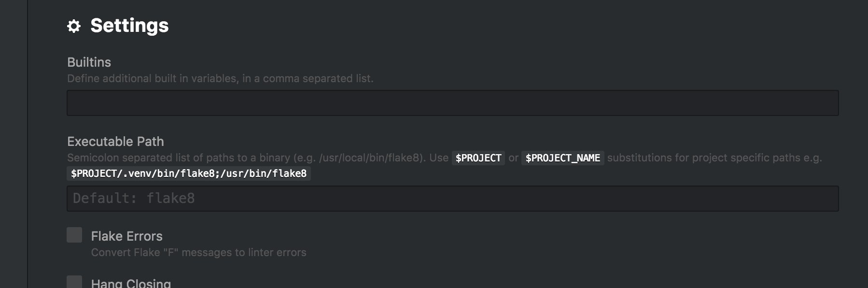Click the Executable Path section heading
Image resolution: width=868 pixels, height=288 pixels.
[115, 142]
